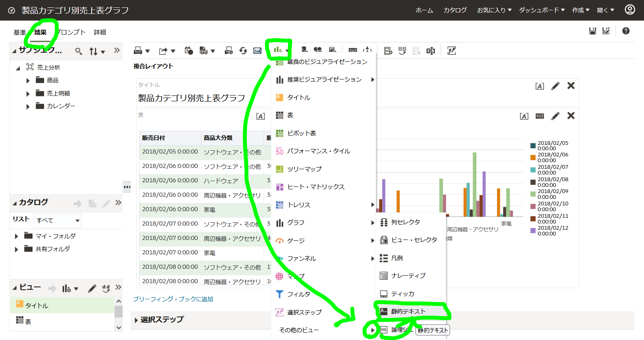Expand マイ・フォルダ in the catalog
The height and width of the screenshot is (340, 644).
[16, 236]
